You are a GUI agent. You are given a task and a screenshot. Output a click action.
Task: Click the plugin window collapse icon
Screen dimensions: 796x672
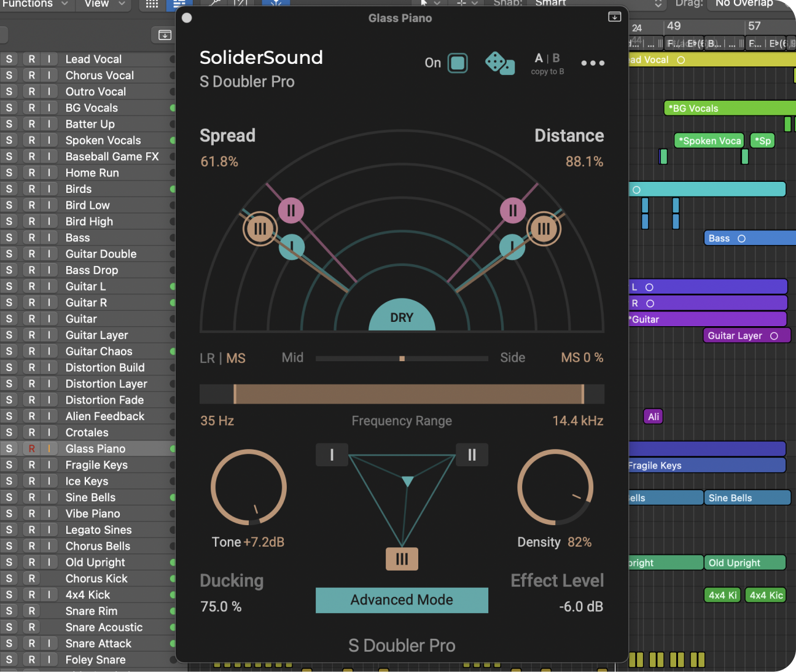(614, 17)
